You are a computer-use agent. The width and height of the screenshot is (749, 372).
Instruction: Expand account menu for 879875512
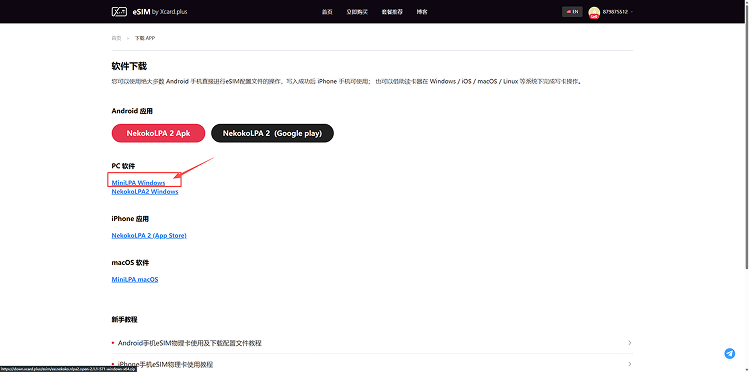pos(618,11)
